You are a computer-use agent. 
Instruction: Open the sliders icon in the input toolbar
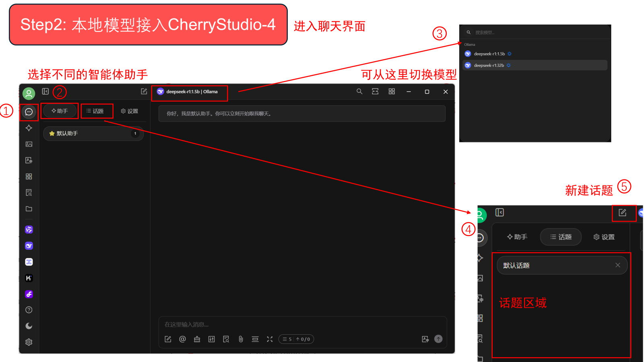[x=212, y=339]
